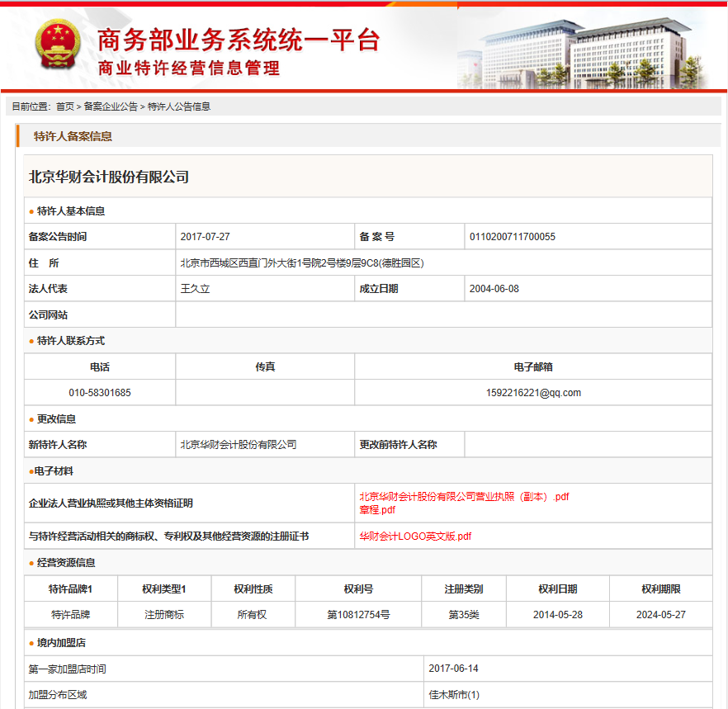
Task: Open the 营业执照(副本).pdf attachment
Action: click(x=464, y=497)
